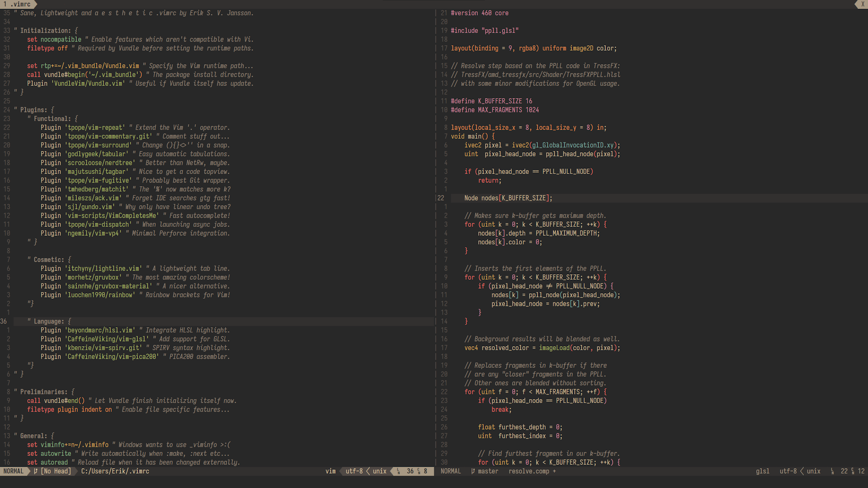Click the opening brace of Cosmetic fold
The height and width of the screenshot is (488, 868).
69,260
